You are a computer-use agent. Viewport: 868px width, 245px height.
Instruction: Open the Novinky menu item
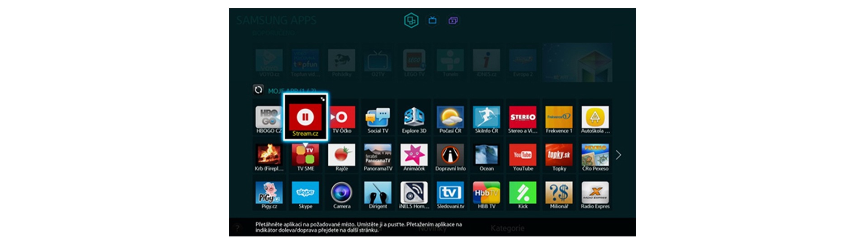coord(432,228)
